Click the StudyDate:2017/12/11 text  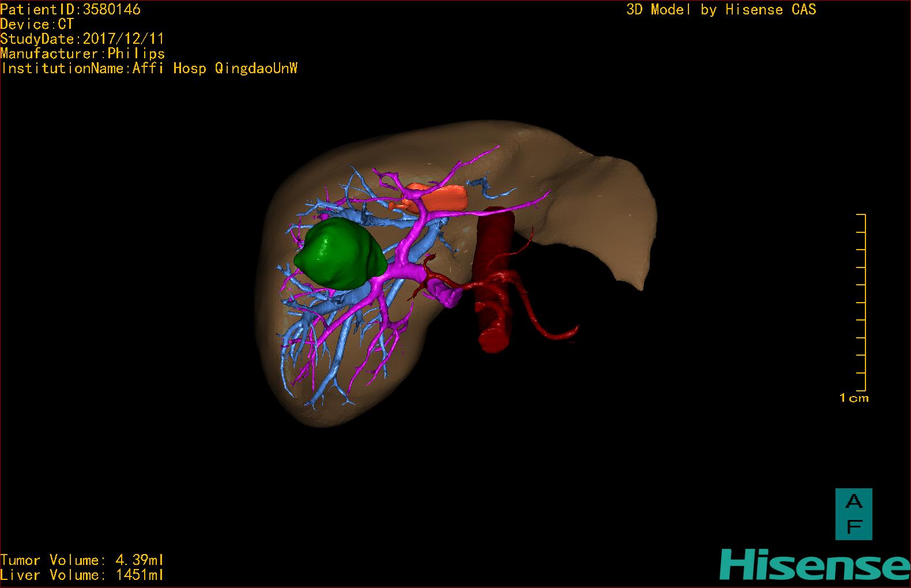pos(82,39)
